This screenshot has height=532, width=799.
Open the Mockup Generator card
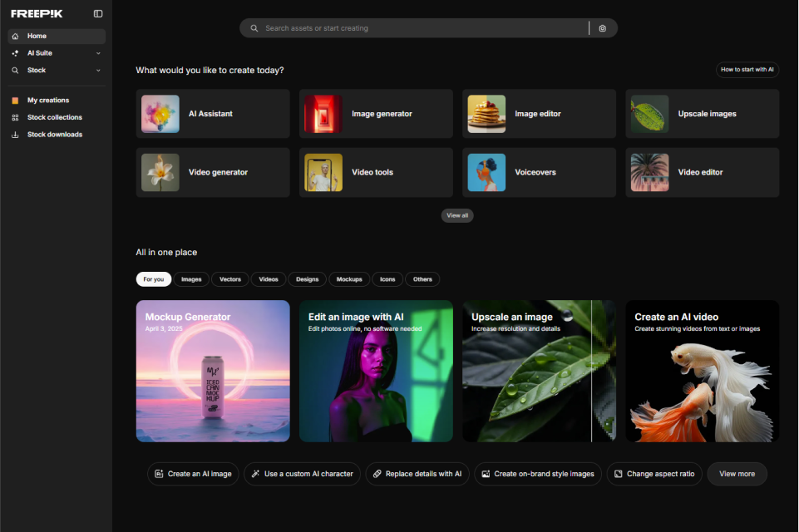click(213, 371)
